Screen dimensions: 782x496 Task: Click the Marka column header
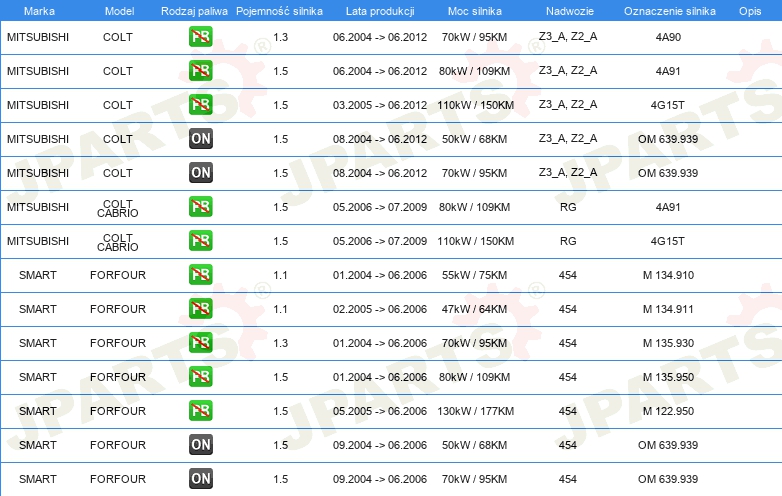click(x=39, y=11)
